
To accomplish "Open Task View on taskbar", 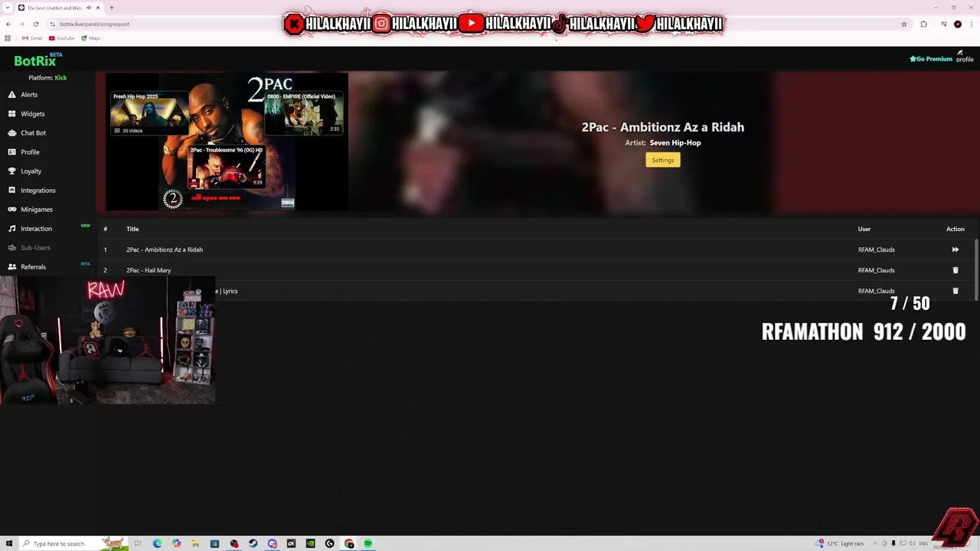I will [138, 543].
